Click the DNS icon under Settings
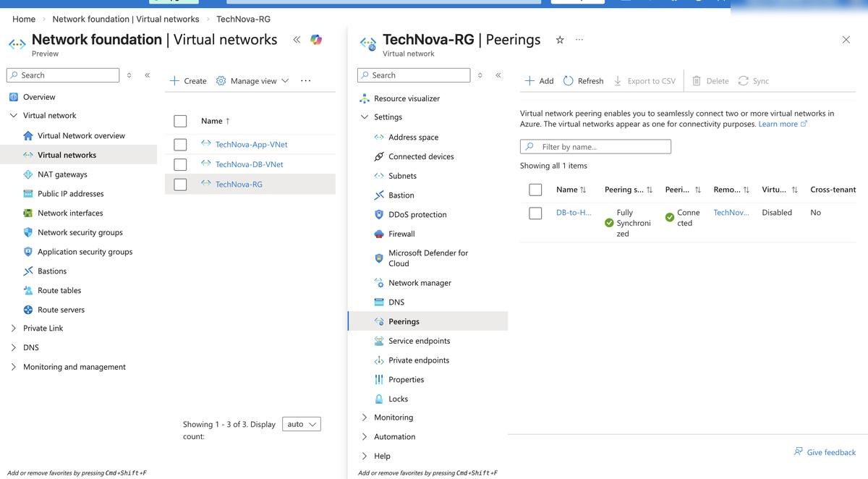 point(379,302)
